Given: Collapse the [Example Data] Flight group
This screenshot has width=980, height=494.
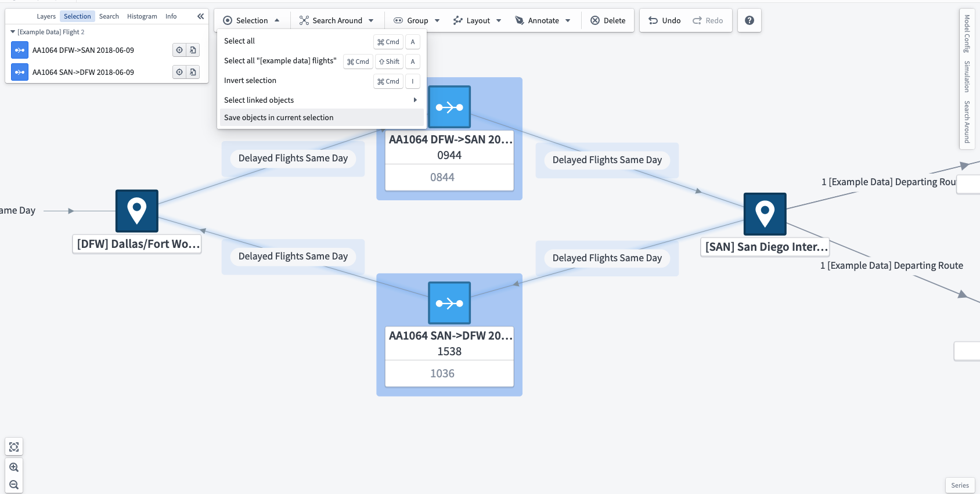Looking at the screenshot, I should point(13,32).
